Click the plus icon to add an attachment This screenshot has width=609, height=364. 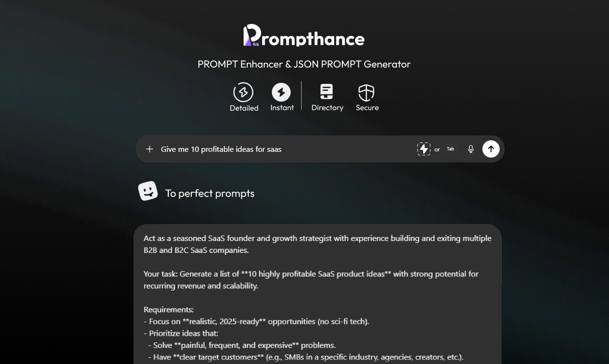click(x=150, y=149)
